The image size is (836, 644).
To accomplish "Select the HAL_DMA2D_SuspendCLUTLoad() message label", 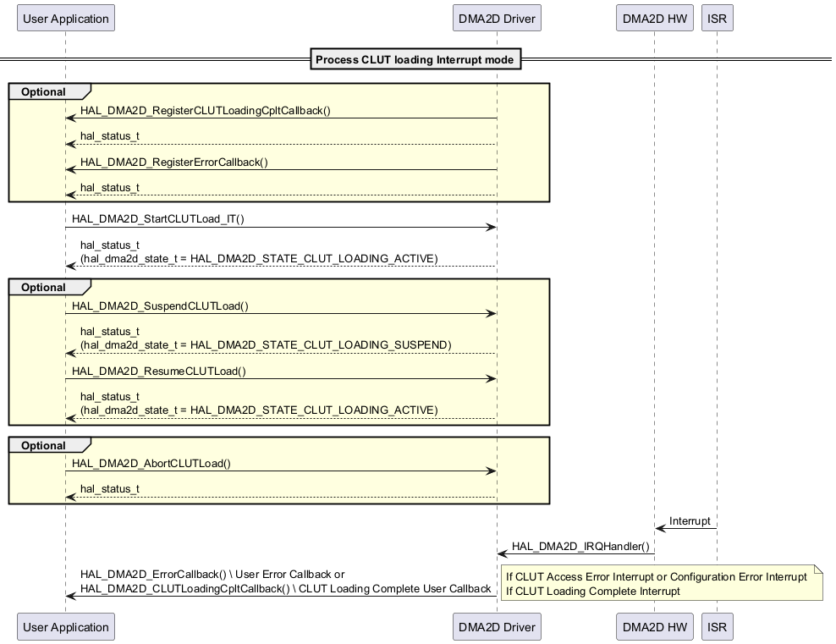I will (160, 305).
